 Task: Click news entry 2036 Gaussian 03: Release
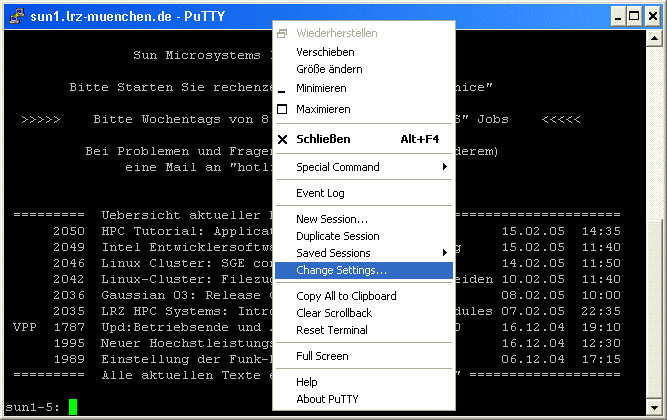tap(162, 295)
